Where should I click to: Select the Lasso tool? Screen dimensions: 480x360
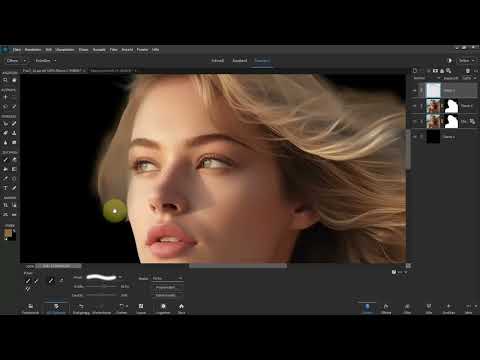coord(5,107)
